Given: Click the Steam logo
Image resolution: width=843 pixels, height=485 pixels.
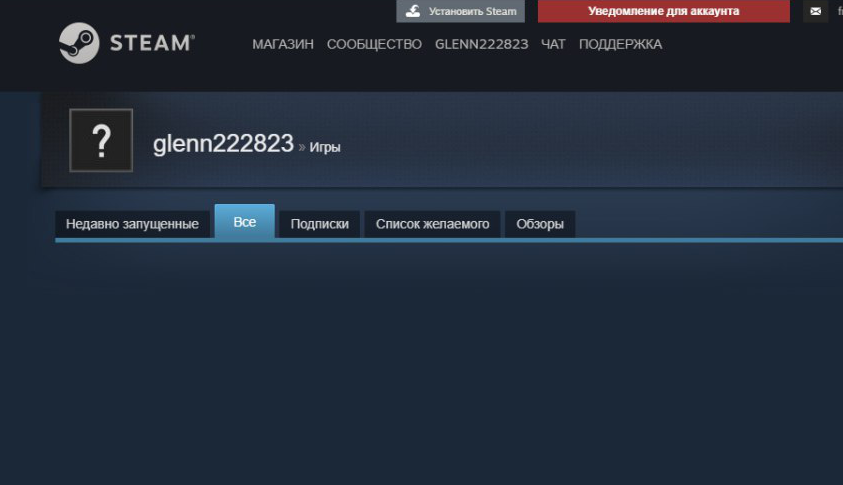Looking at the screenshot, I should coord(127,43).
